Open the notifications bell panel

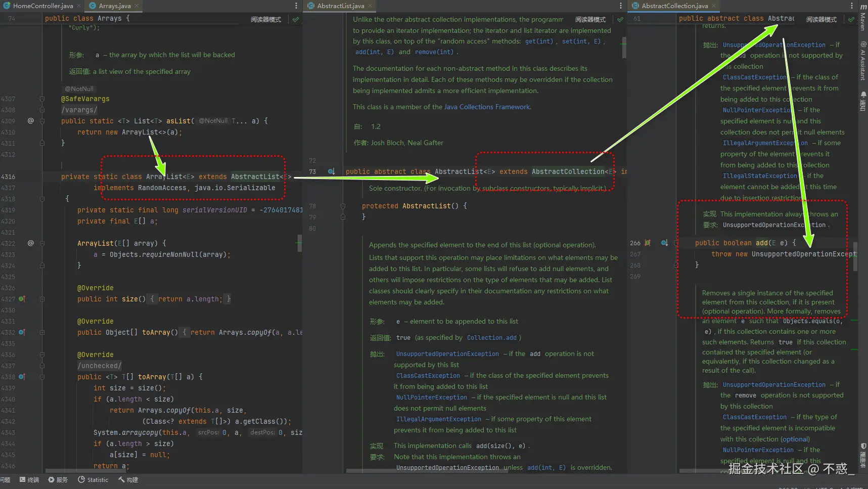pos(863,101)
